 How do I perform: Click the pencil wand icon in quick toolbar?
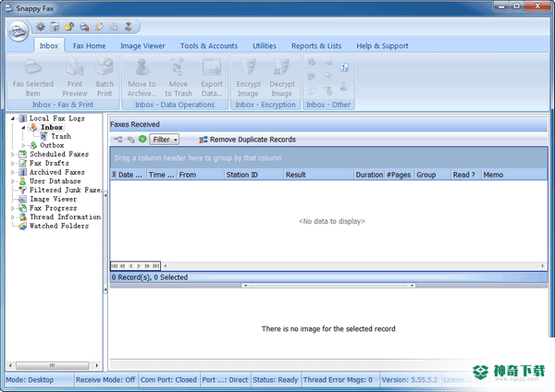click(99, 27)
